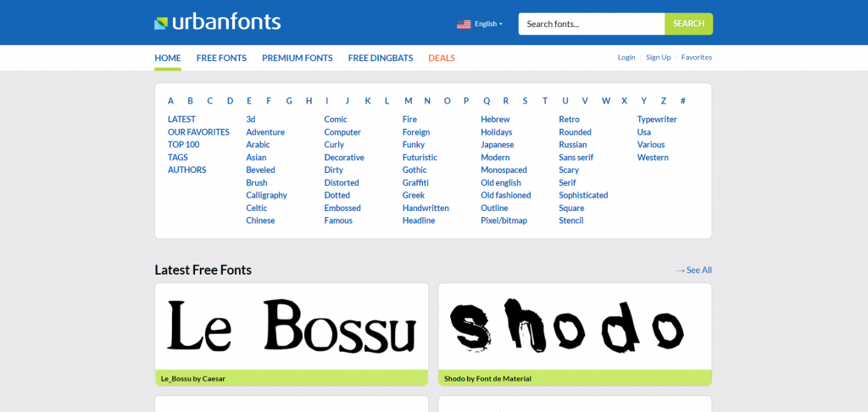
Task: Open the TOP 100 fonts list
Action: [x=183, y=145]
